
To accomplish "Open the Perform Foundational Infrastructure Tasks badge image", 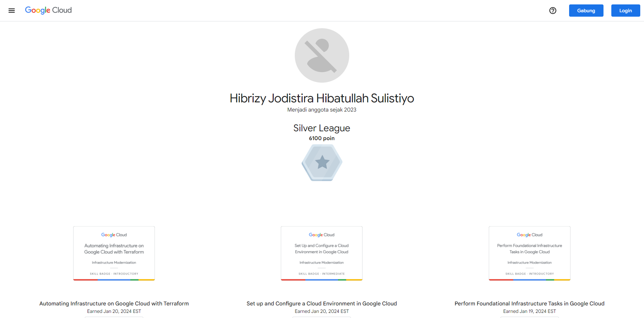I will (x=530, y=253).
